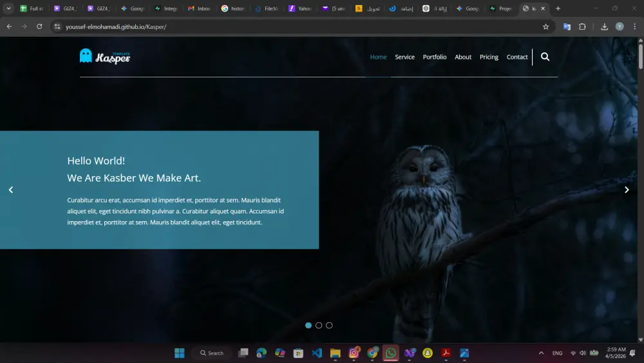Screen dimensions: 644x363
Task: Open the About nav link
Action: [x=463, y=57]
